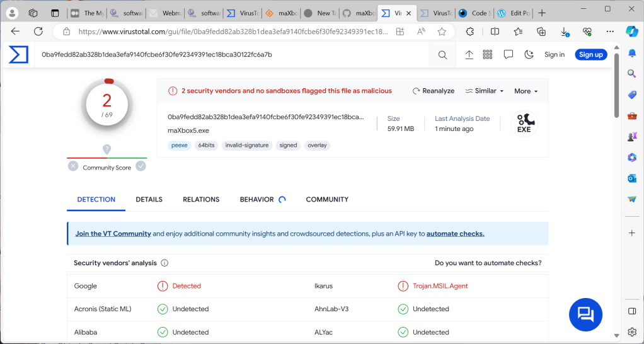Image resolution: width=644 pixels, height=344 pixels.
Task: Click the hash search input field
Action: tap(233, 55)
